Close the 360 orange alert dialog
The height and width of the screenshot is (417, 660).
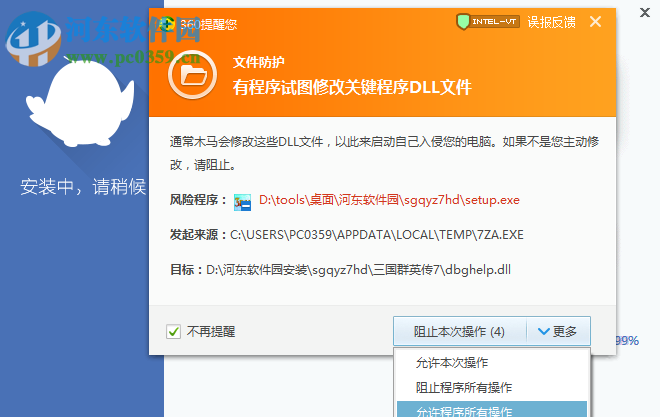(x=596, y=21)
